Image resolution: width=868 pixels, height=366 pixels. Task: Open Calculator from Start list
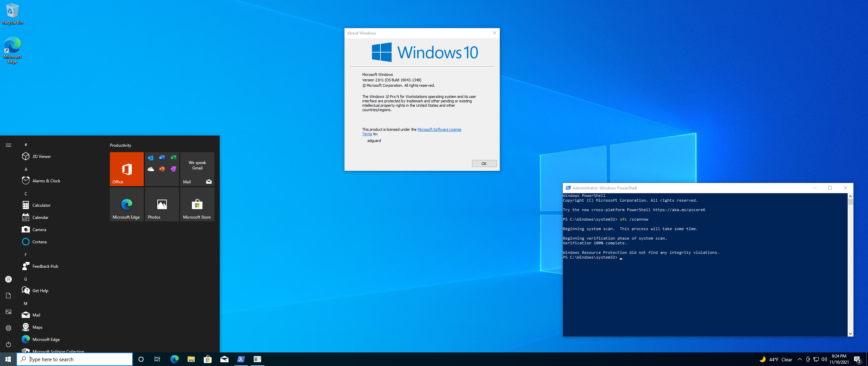click(x=61, y=205)
